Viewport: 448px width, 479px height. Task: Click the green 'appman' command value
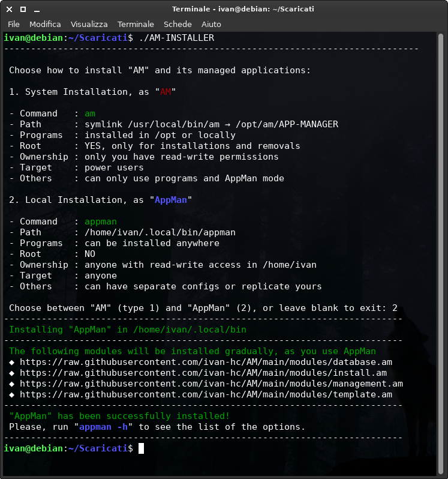click(x=101, y=221)
